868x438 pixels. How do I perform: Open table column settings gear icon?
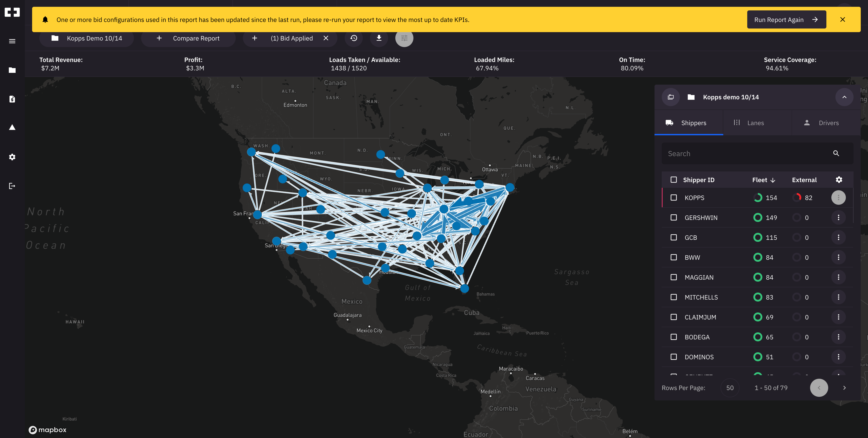click(x=839, y=180)
